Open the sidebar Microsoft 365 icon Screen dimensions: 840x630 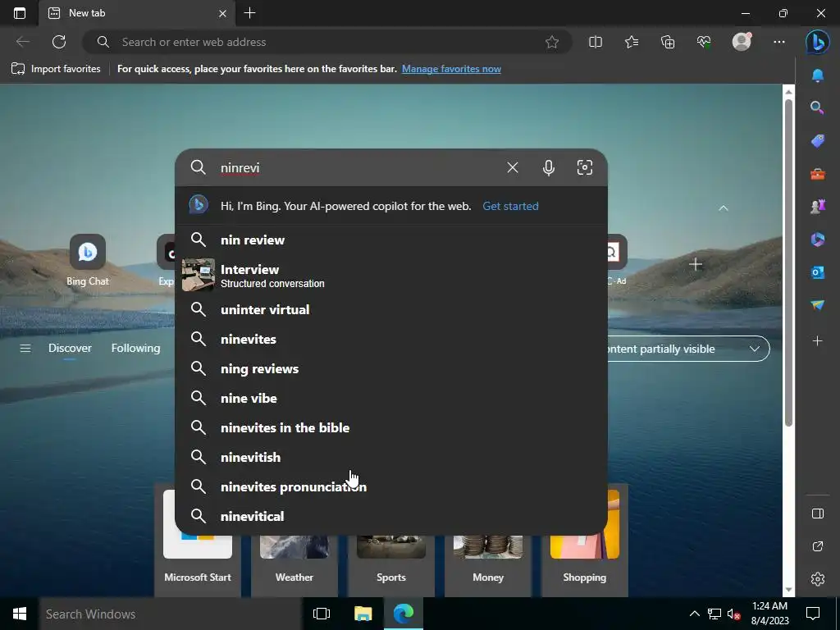(x=818, y=240)
